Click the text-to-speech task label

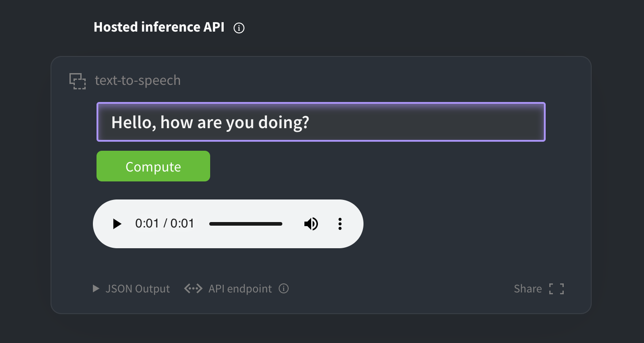(138, 80)
